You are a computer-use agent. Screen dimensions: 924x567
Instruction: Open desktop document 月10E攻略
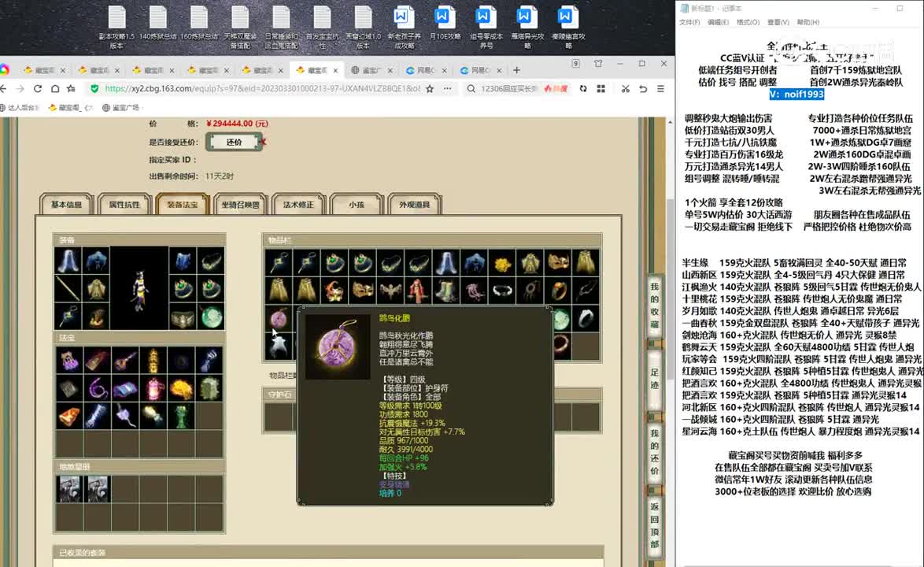(x=445, y=24)
